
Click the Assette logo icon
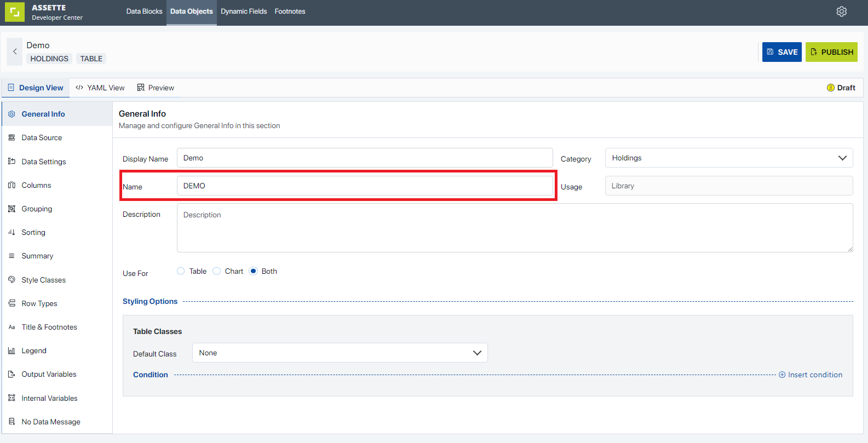point(15,12)
